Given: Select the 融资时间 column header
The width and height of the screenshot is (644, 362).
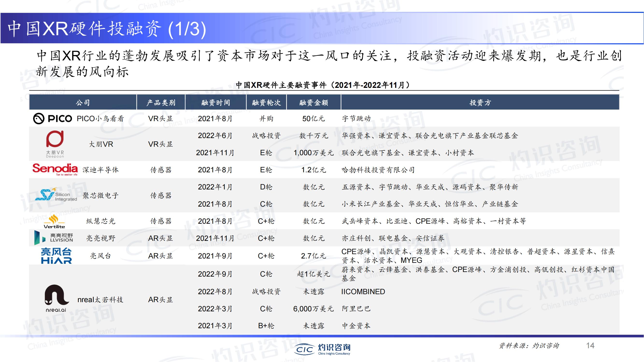Looking at the screenshot, I should 215,102.
